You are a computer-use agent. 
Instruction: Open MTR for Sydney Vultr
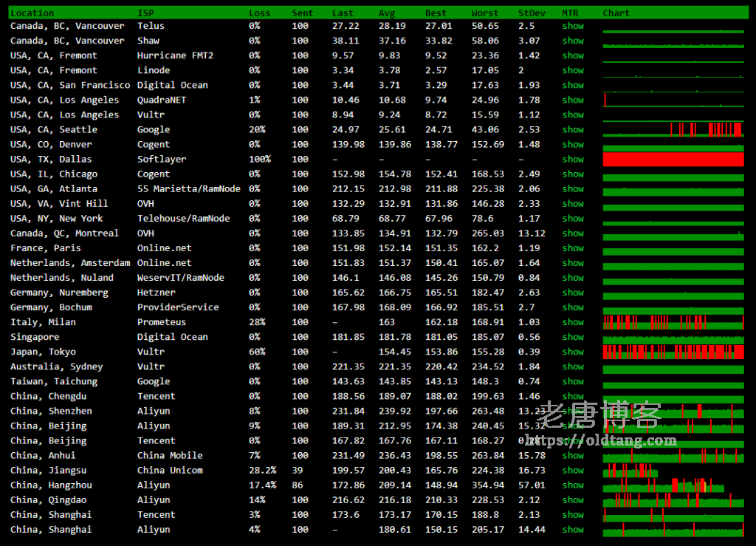pos(573,366)
